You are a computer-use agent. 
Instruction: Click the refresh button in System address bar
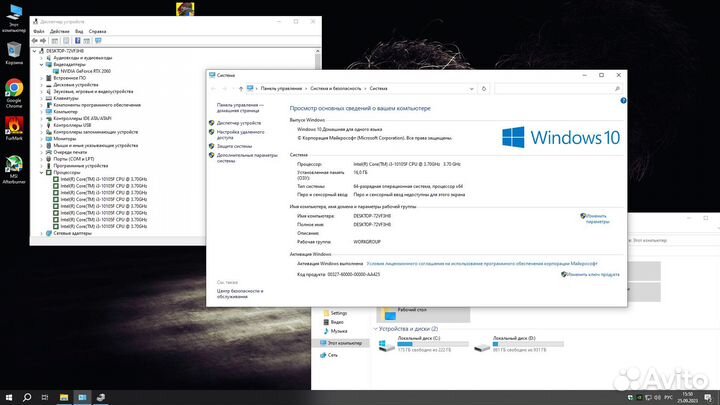[484, 89]
